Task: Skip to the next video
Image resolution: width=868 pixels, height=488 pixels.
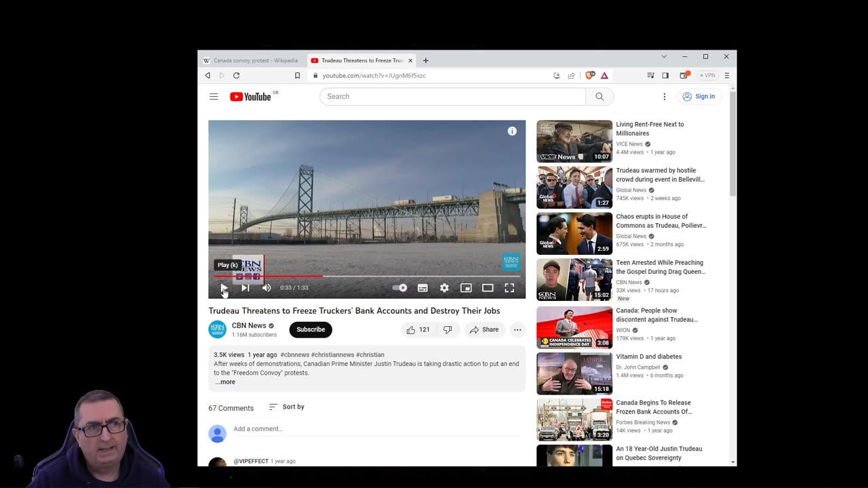Action: point(245,288)
